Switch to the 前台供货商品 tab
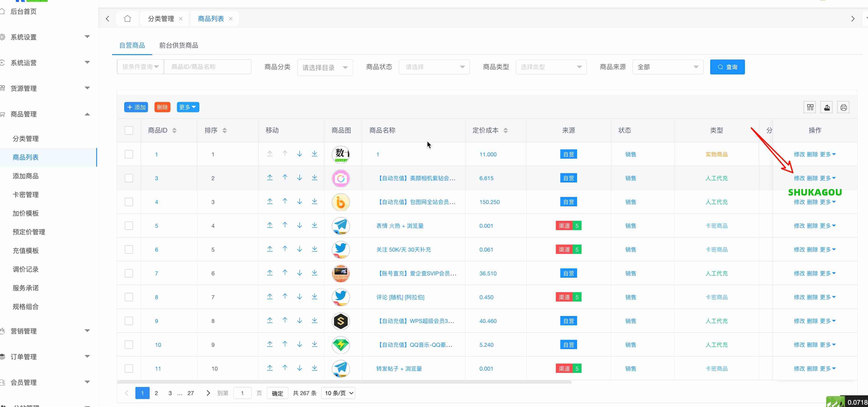The image size is (868, 407). (179, 45)
